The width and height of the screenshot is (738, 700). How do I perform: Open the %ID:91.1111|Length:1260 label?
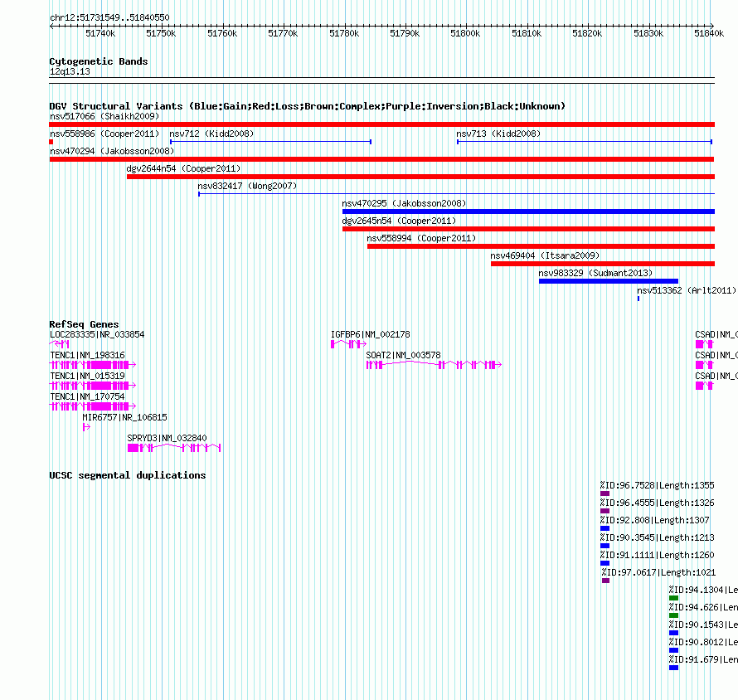pyautogui.click(x=657, y=555)
